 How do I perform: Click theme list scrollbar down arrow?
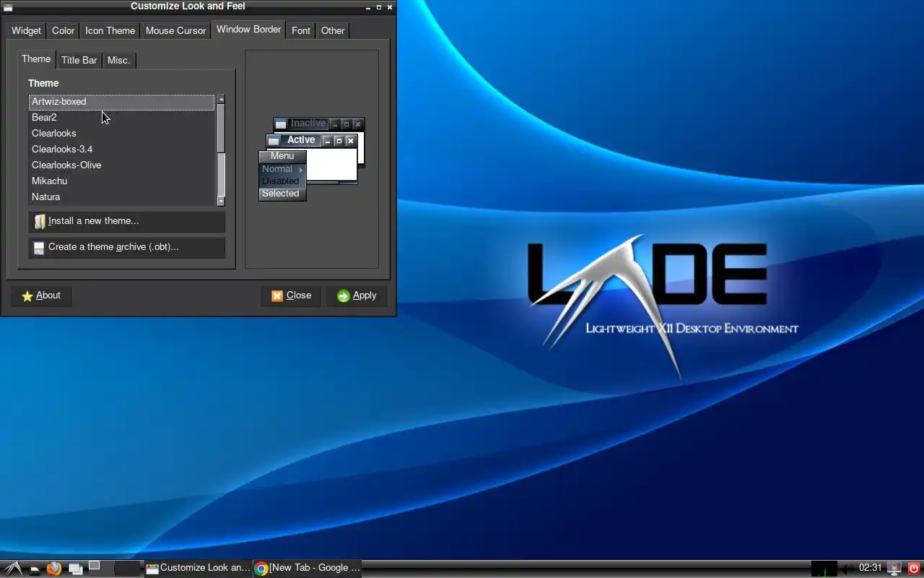coord(221,202)
